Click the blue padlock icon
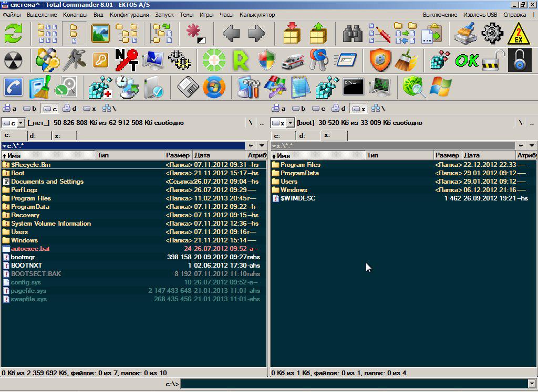The image size is (538, 392). pos(520,60)
